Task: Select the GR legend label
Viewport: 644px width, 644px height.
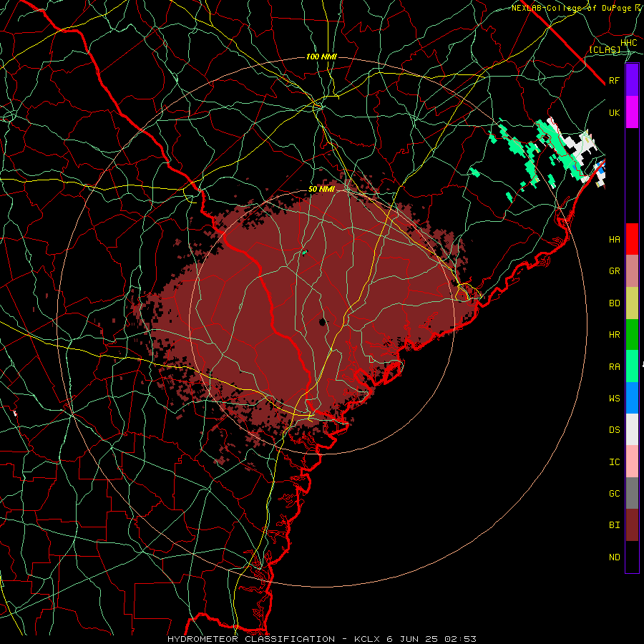Action: click(615, 271)
